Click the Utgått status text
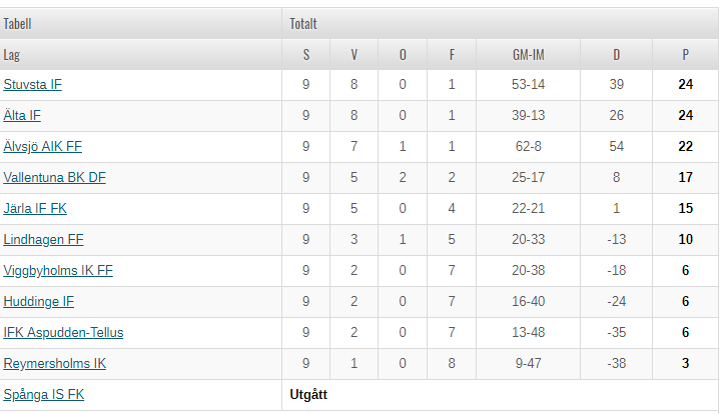720x414 pixels. pyautogui.click(x=309, y=395)
